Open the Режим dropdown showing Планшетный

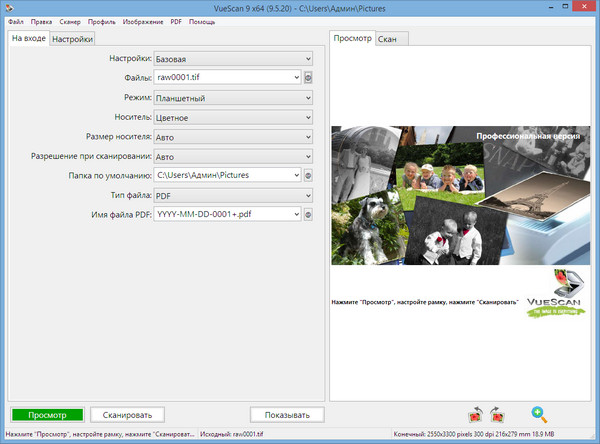coord(227,98)
